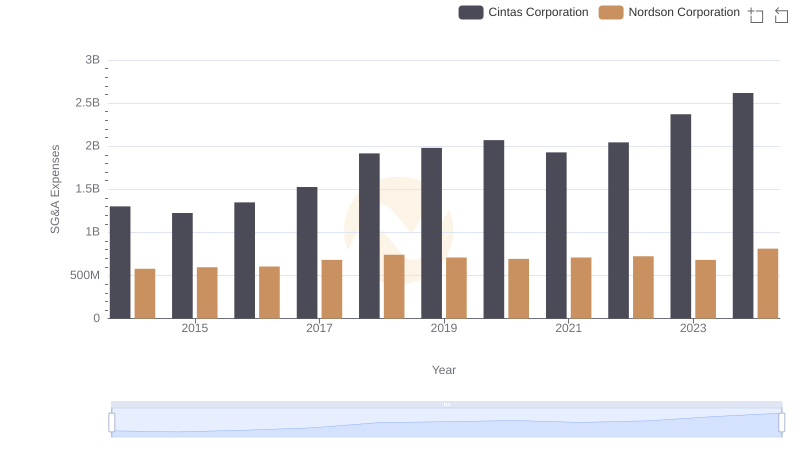Viewport: 800px width, 461px height.
Task: Click right handle of zoom slider
Action: 781,423
